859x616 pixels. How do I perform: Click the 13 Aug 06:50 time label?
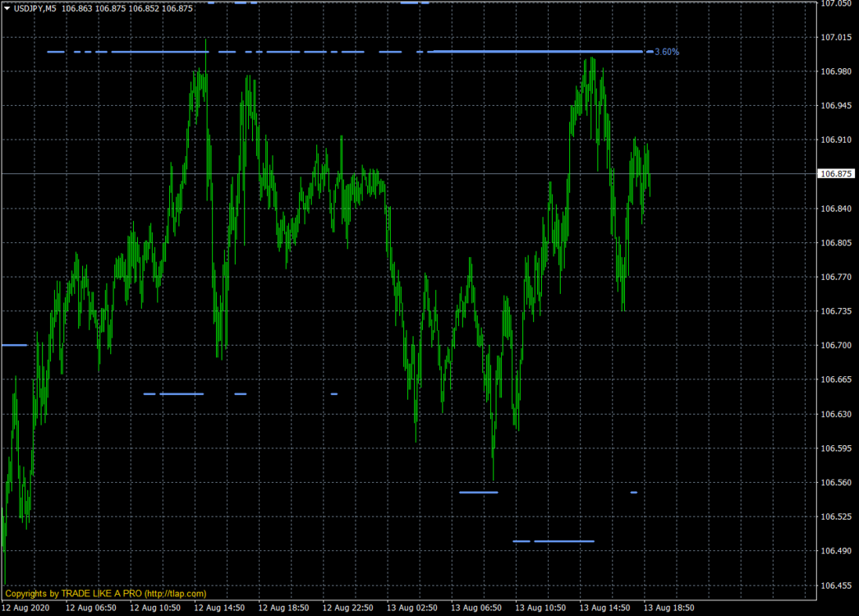coord(476,608)
